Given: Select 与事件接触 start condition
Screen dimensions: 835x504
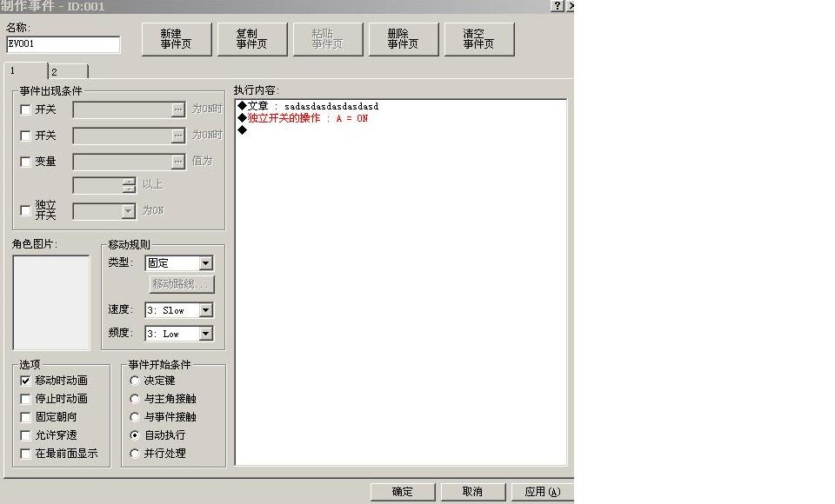Looking at the screenshot, I should tap(135, 417).
